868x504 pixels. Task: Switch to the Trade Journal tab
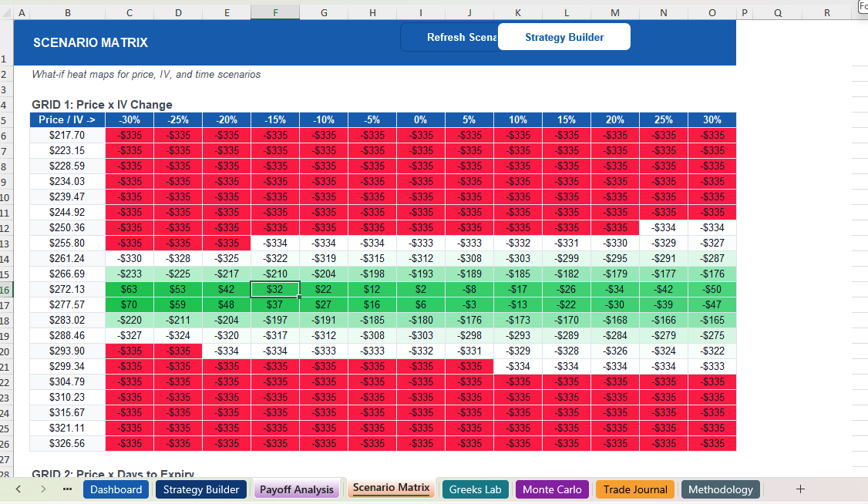pos(634,489)
